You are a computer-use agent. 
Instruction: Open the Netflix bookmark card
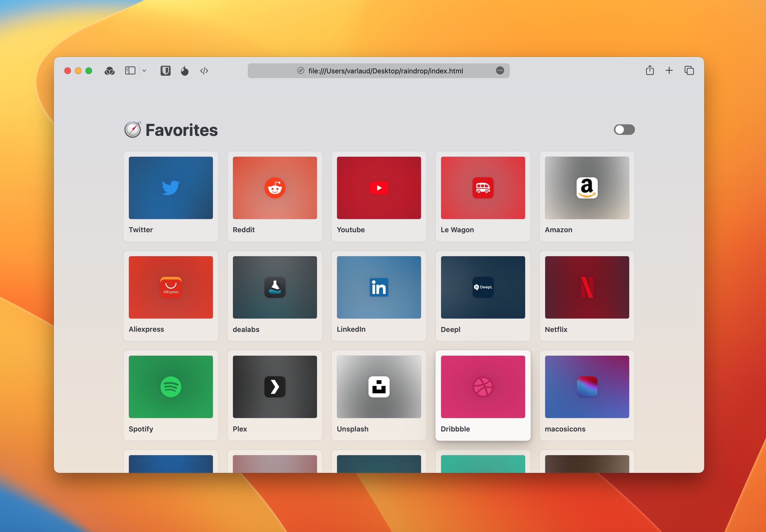587,296
